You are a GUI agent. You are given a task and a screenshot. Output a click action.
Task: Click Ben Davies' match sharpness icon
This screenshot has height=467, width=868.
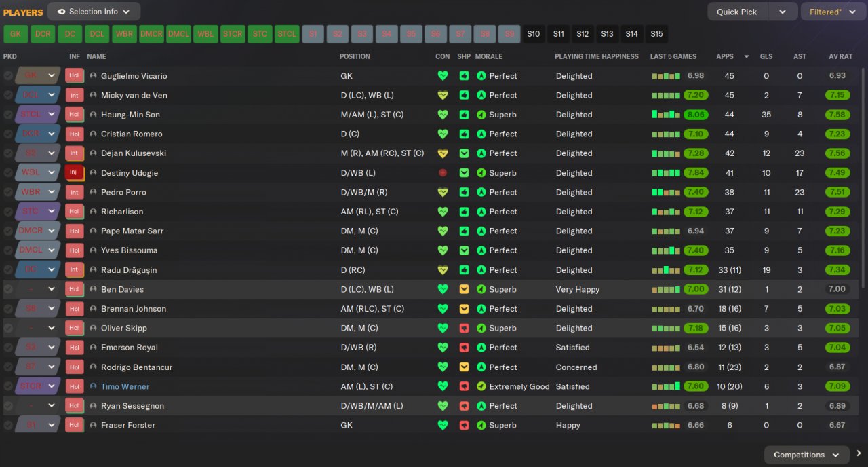(464, 289)
